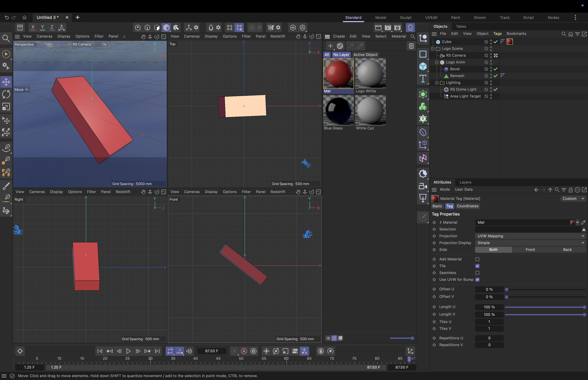The image size is (588, 380).
Task: Click the Z axis lock icon
Action: pyautogui.click(x=52, y=27)
